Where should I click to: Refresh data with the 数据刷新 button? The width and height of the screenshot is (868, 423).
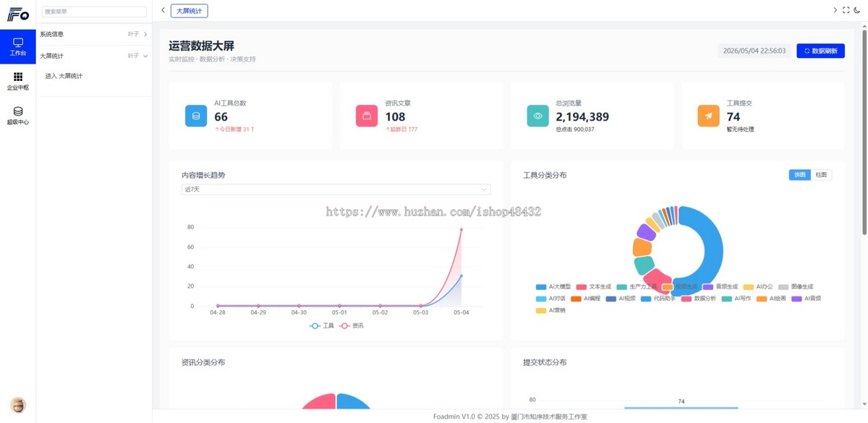tap(820, 51)
